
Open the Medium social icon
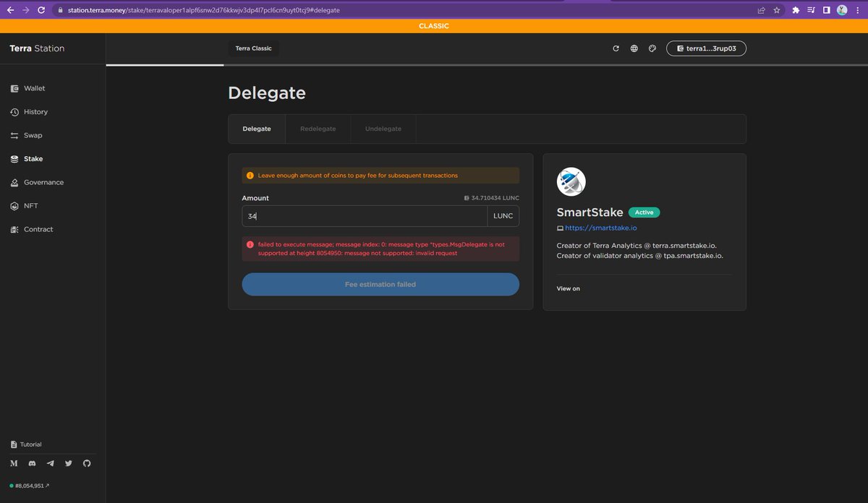pos(14,463)
